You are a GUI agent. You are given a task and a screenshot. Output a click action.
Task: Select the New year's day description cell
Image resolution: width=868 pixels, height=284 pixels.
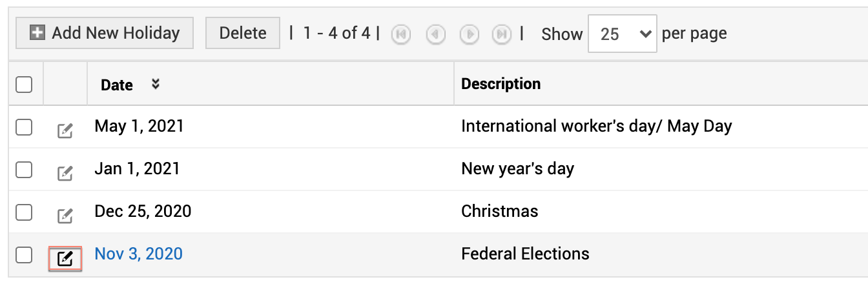tap(517, 169)
